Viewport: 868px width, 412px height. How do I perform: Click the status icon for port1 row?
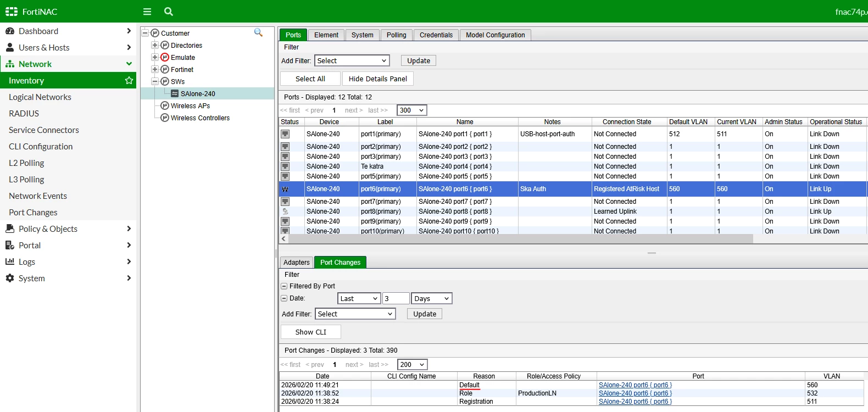coord(285,134)
